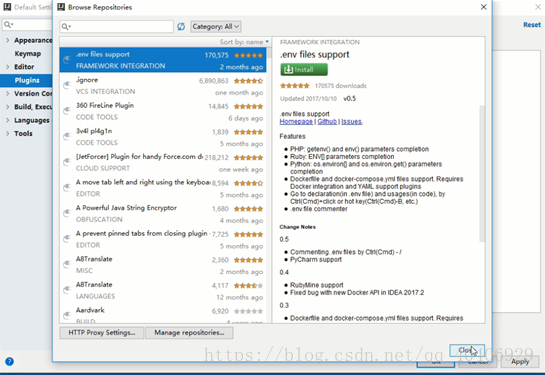Click plugin icon beside prevent pinned tabs plugin
This screenshot has height=375, width=545.
coord(67,239)
